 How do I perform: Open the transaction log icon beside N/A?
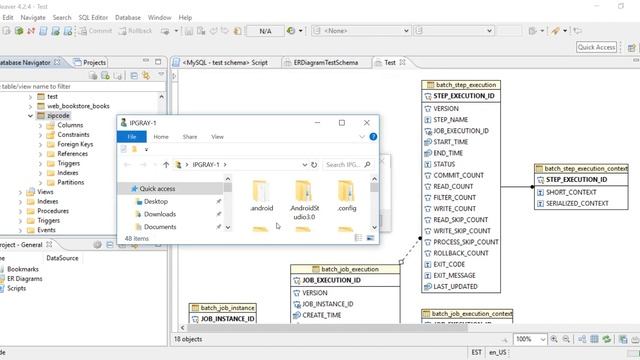(237, 31)
